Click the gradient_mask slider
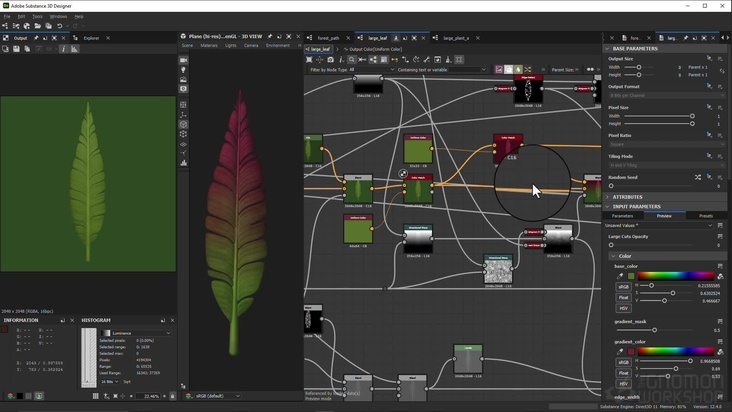 point(657,330)
